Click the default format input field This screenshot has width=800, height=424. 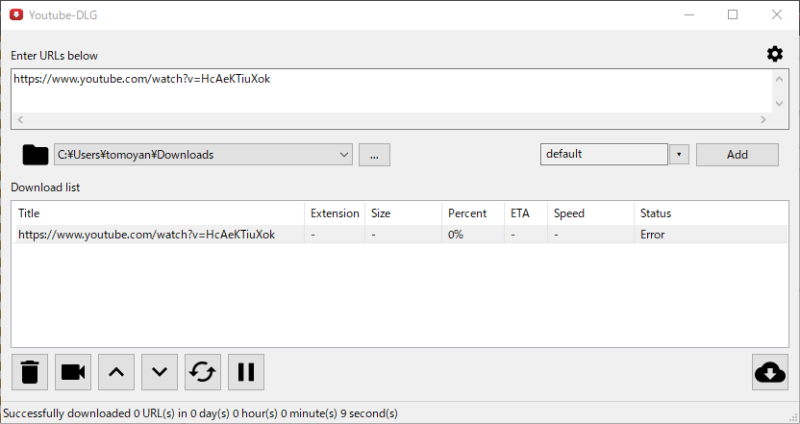604,154
